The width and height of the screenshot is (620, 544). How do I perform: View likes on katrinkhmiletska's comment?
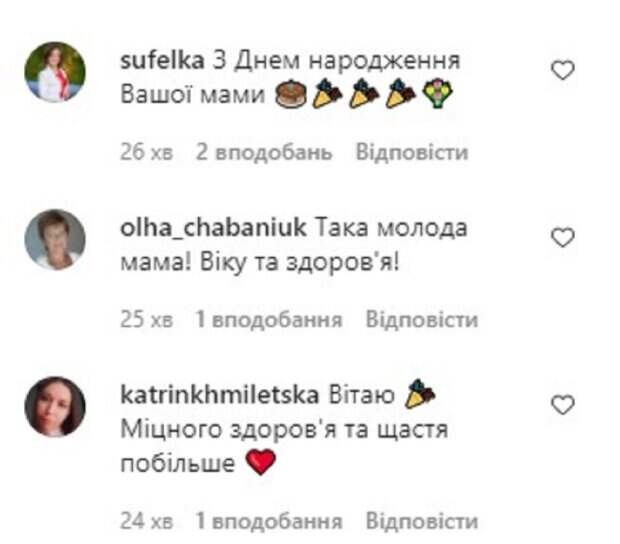[x=269, y=521]
